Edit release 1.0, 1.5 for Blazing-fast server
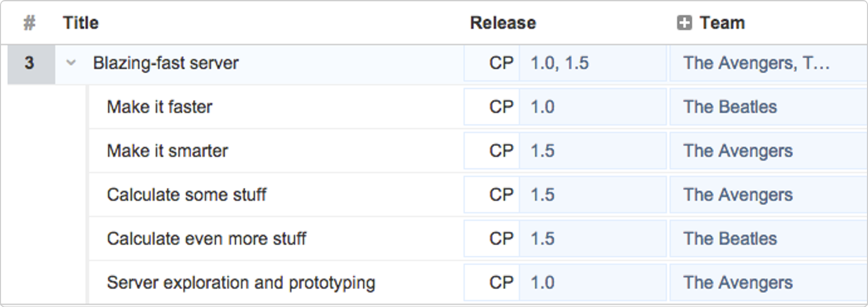 coord(593,63)
